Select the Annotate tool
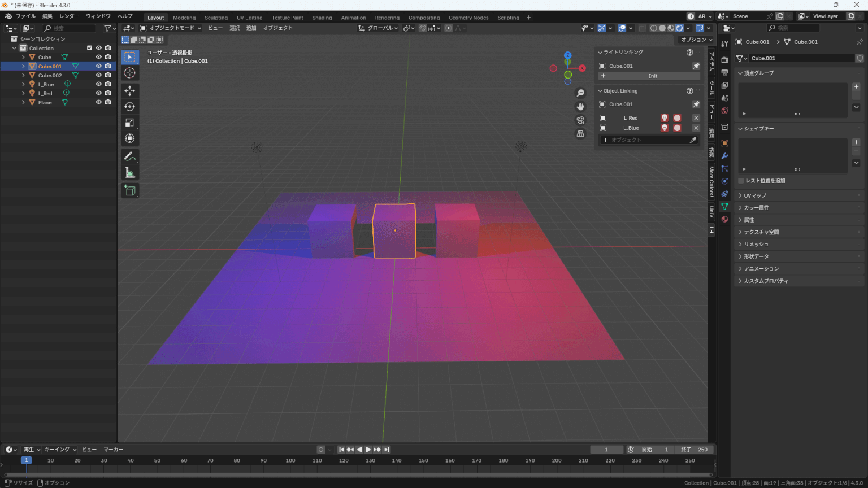 [x=129, y=155]
